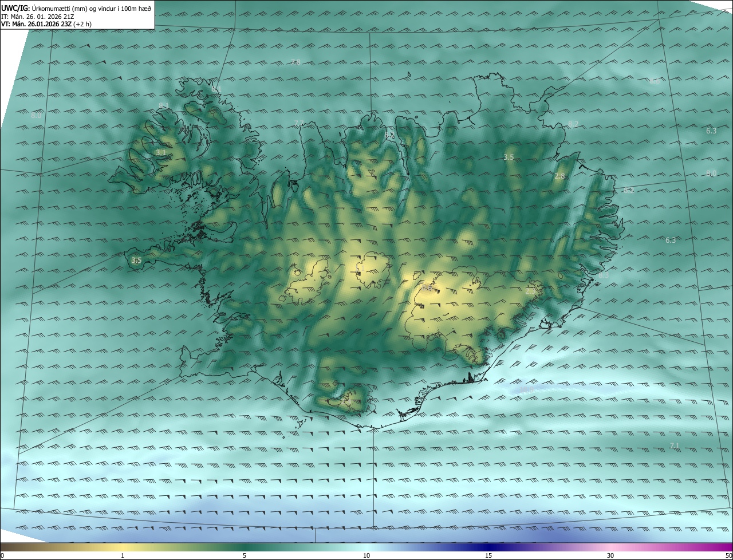The width and height of the screenshot is (733, 560).
Task: Click the '10' tick on the color scale
Action: pyautogui.click(x=366, y=555)
